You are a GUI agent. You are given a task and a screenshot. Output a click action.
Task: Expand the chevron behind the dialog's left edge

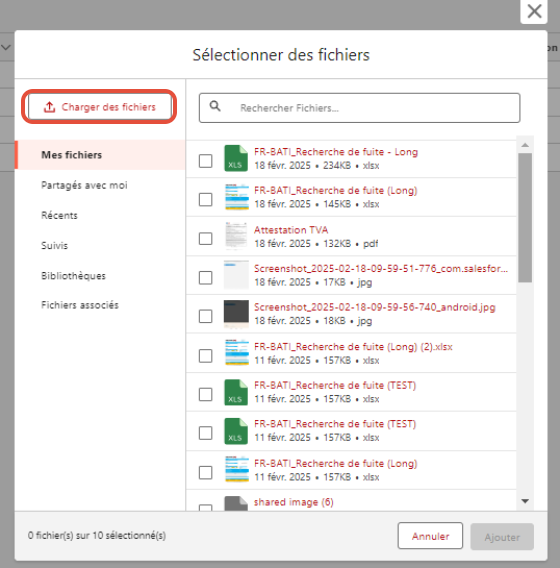click(x=6, y=47)
